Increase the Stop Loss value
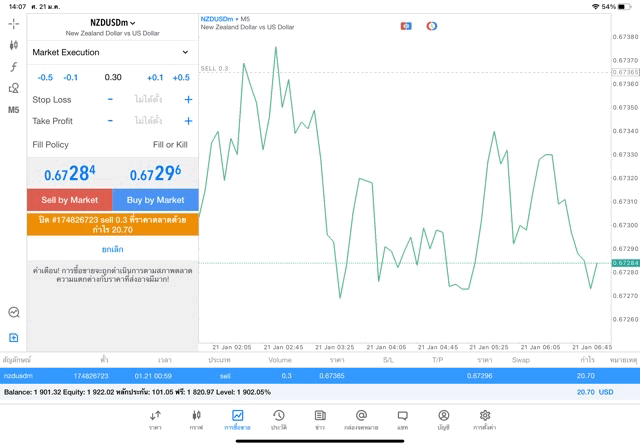This screenshot has height=447, width=640. click(x=188, y=99)
